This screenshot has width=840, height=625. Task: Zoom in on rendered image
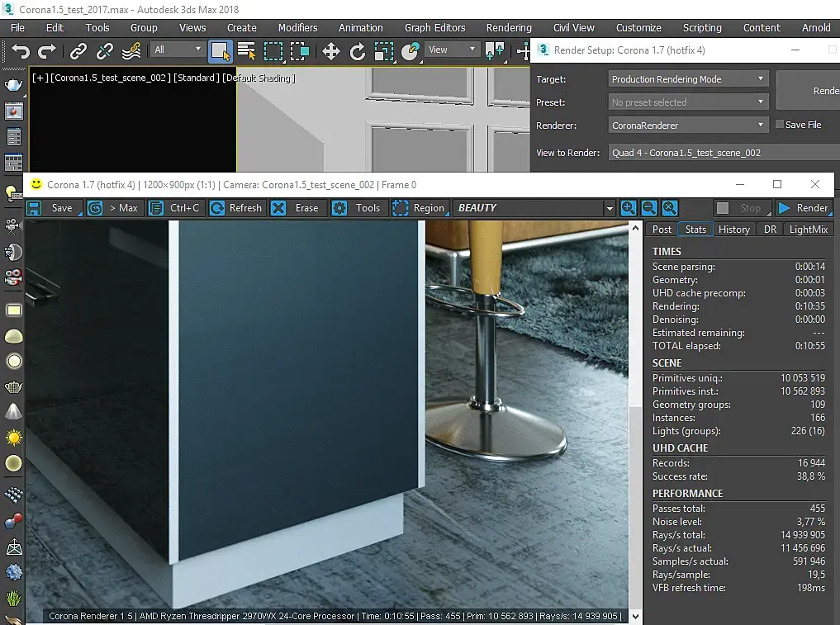pos(629,208)
